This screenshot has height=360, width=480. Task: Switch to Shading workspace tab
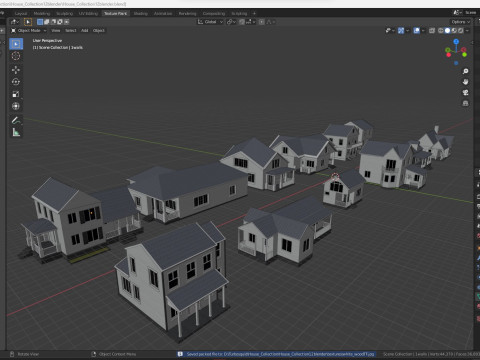coord(140,14)
